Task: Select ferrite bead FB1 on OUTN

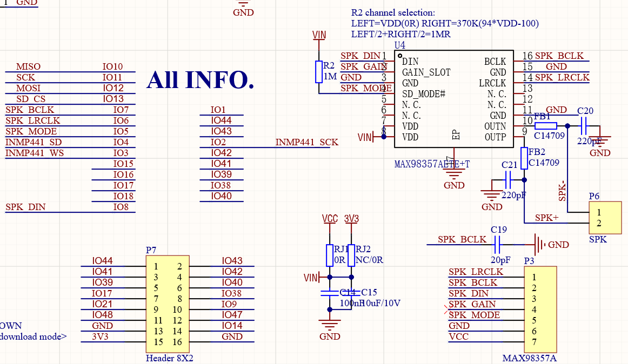Action: click(545, 126)
